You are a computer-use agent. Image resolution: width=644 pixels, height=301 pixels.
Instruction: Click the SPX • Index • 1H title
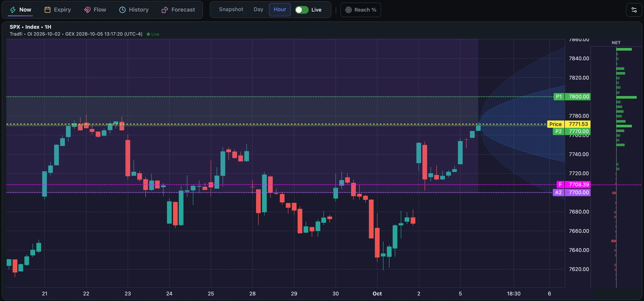tap(30, 27)
